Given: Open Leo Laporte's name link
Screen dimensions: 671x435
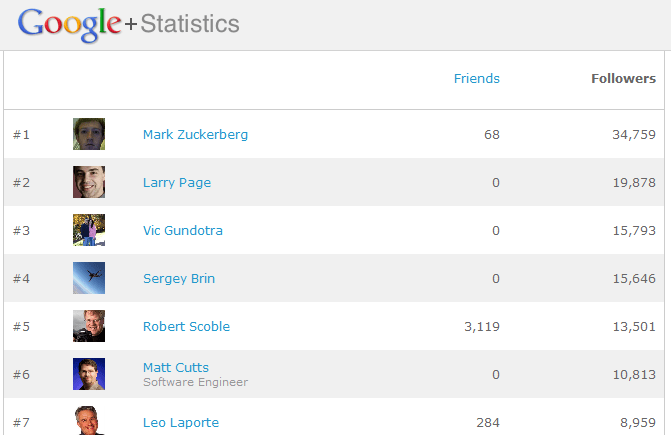Looking at the screenshot, I should (x=180, y=422).
